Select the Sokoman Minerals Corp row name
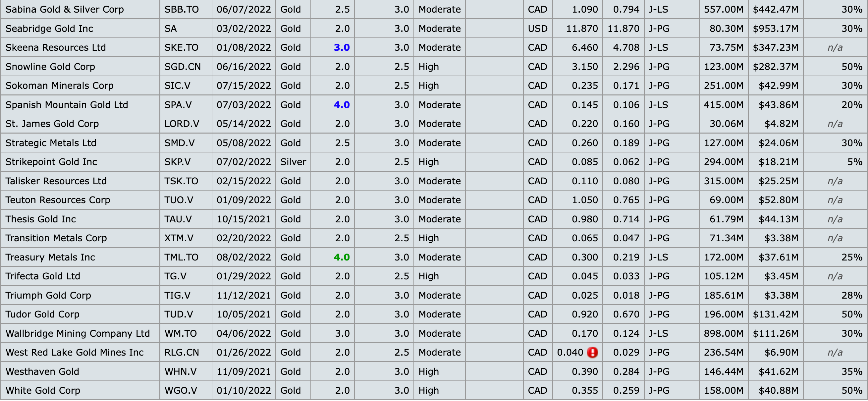This screenshot has height=401, width=868. (59, 86)
